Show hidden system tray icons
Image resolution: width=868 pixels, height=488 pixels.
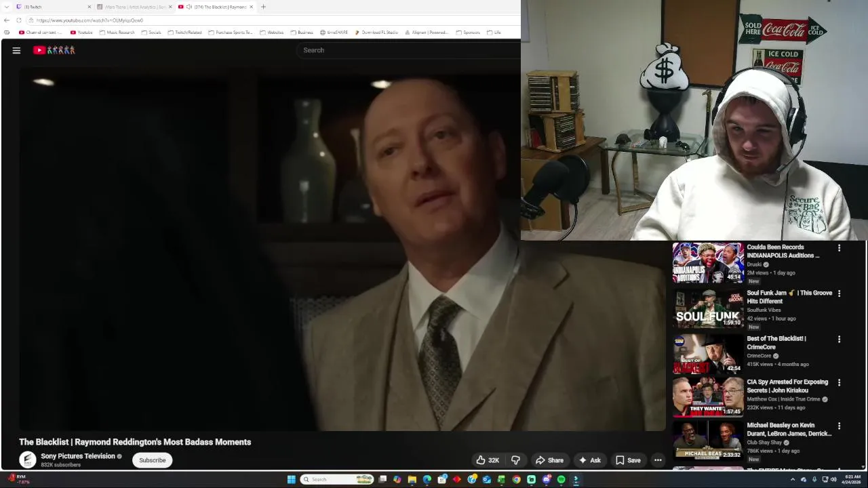793,480
